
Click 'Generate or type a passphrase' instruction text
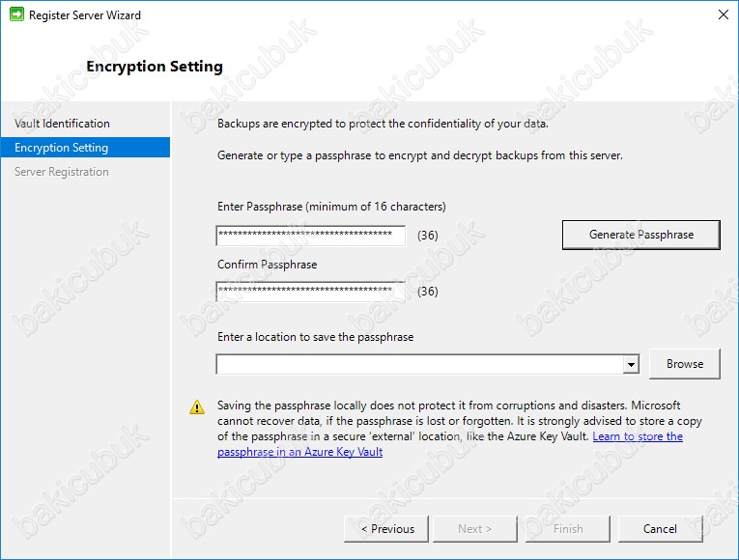420,155
